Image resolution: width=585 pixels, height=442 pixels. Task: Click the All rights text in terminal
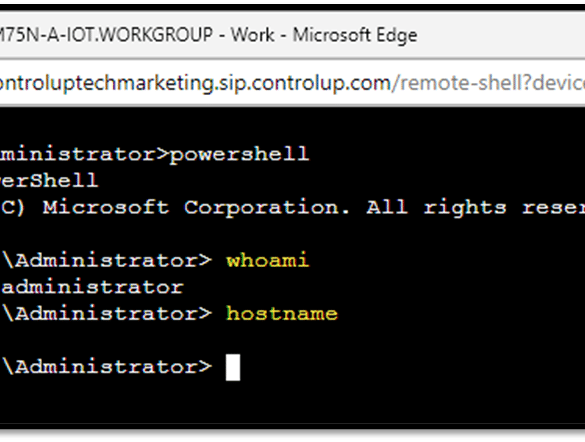pyautogui.click(x=436, y=207)
